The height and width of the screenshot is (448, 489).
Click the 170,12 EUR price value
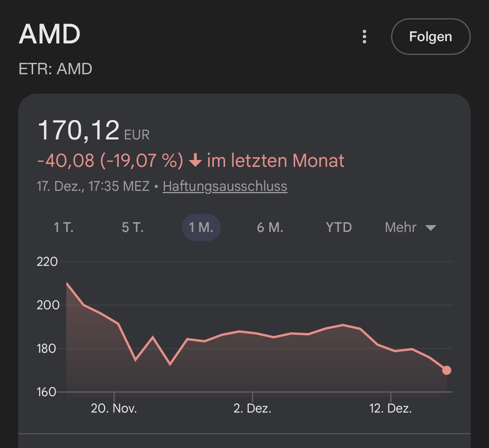pyautogui.click(x=93, y=131)
